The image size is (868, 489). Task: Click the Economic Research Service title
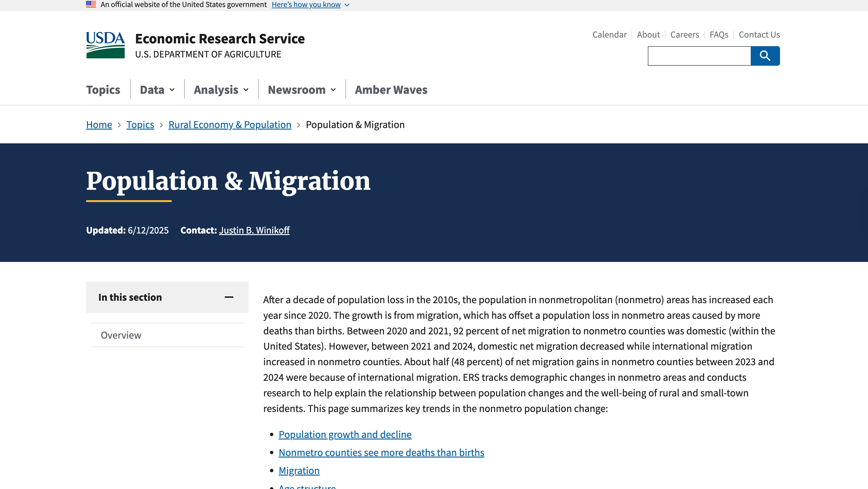220,39
